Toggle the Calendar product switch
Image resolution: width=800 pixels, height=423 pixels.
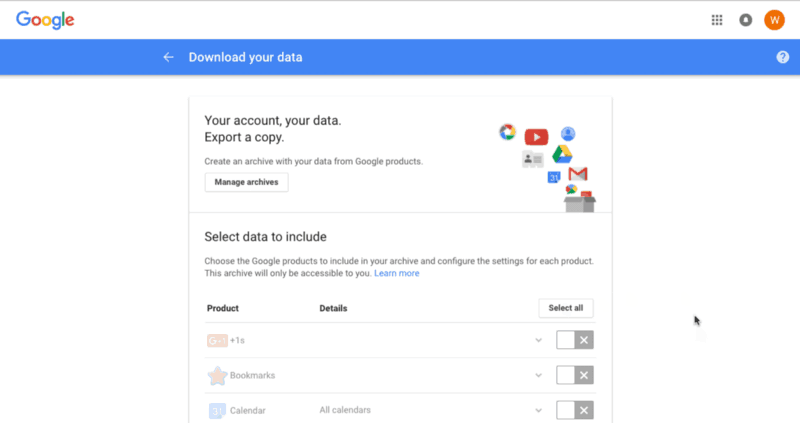click(574, 410)
